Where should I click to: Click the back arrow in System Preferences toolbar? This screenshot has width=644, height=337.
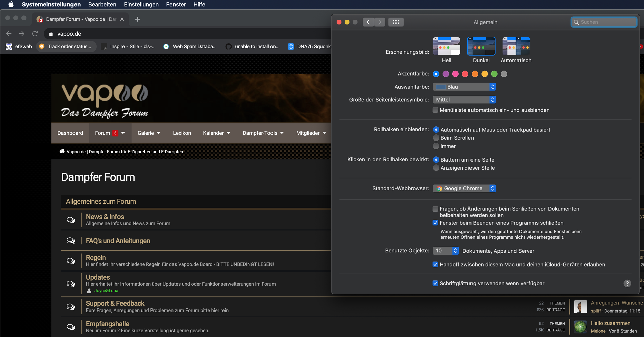click(368, 22)
